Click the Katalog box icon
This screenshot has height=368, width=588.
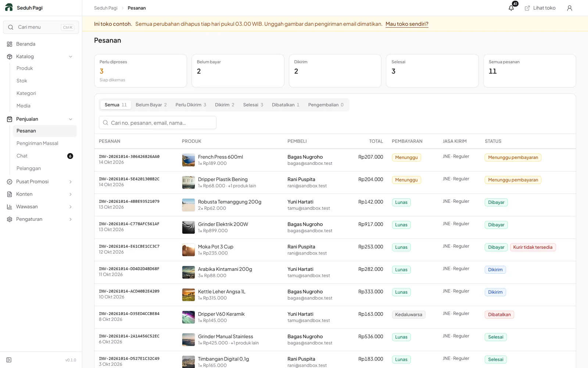pos(10,57)
